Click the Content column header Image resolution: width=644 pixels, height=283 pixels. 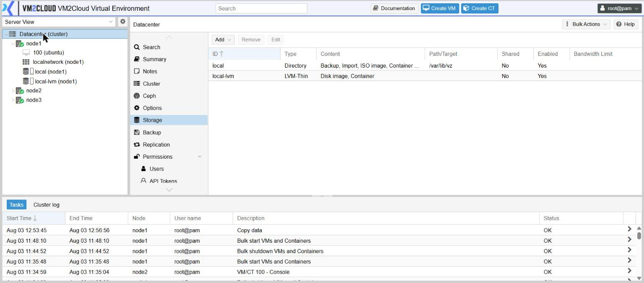tap(371, 54)
